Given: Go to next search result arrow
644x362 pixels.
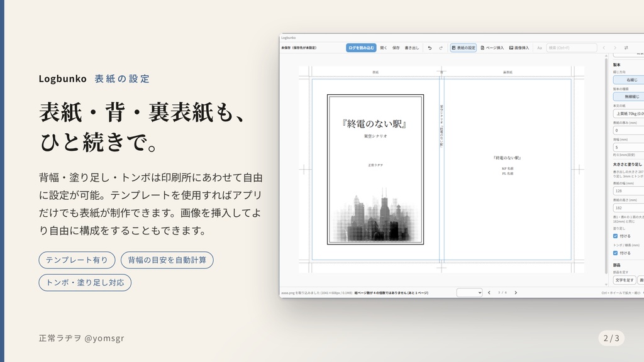Looking at the screenshot, I should [615, 48].
